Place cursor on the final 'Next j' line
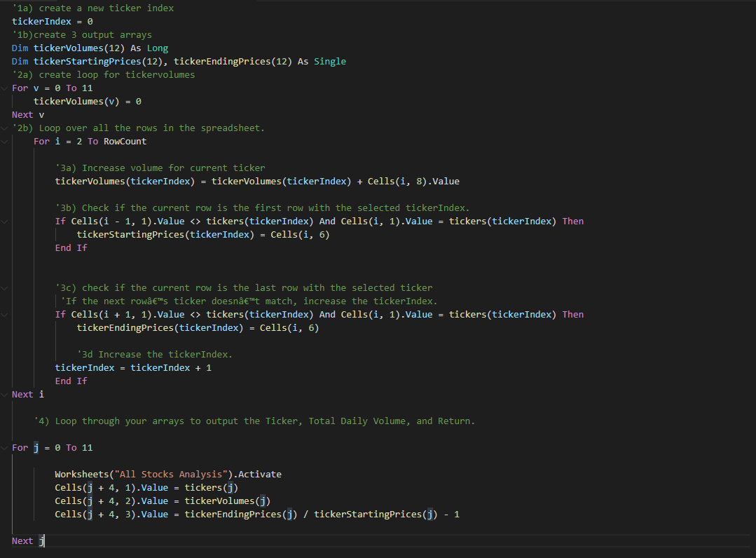756x558 pixels. tap(28, 541)
